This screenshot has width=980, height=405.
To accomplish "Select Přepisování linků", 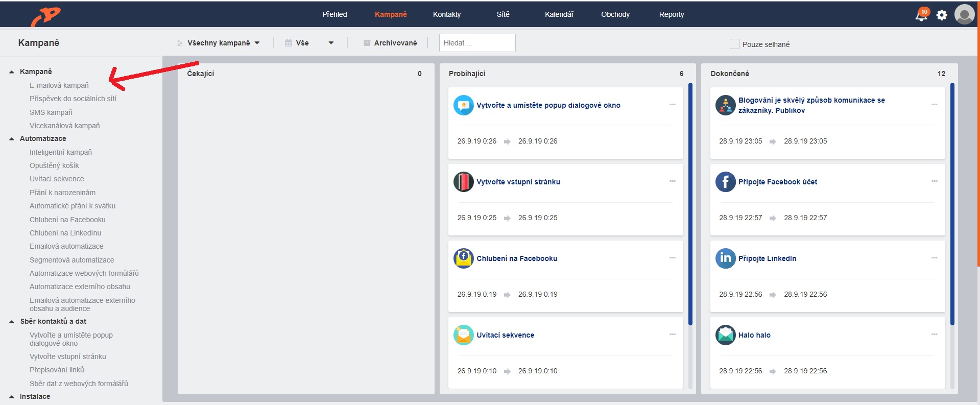I will [x=57, y=370].
